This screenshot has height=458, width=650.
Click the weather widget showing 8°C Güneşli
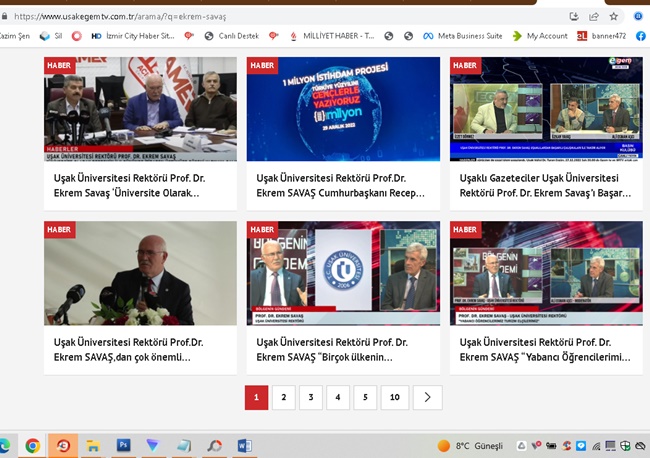[476, 445]
